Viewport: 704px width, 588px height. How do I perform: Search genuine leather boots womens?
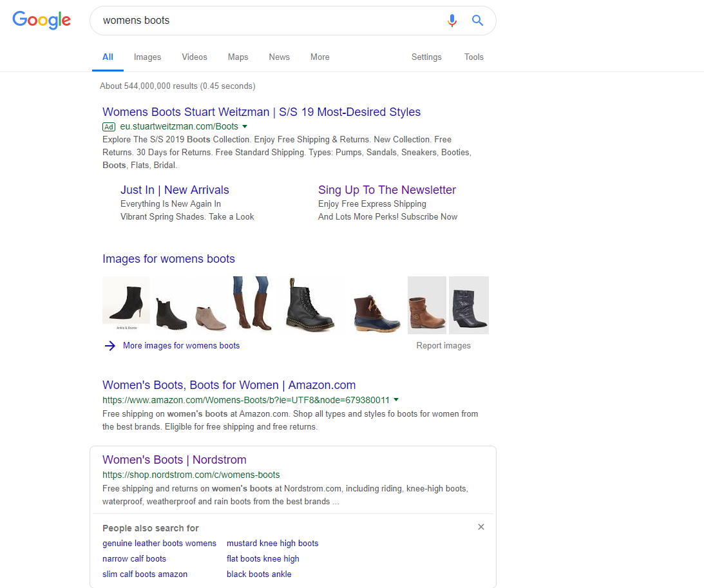click(x=159, y=543)
